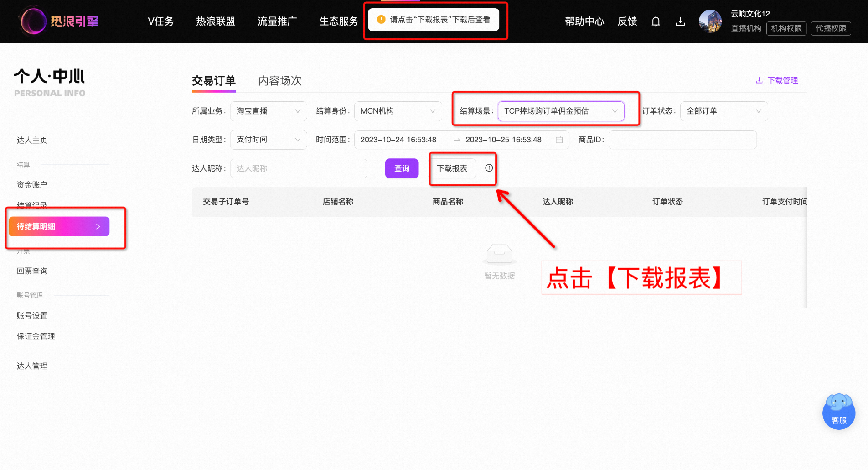Click the 达人昵称 table column header
This screenshot has width=868, height=470.
pyautogui.click(x=558, y=202)
